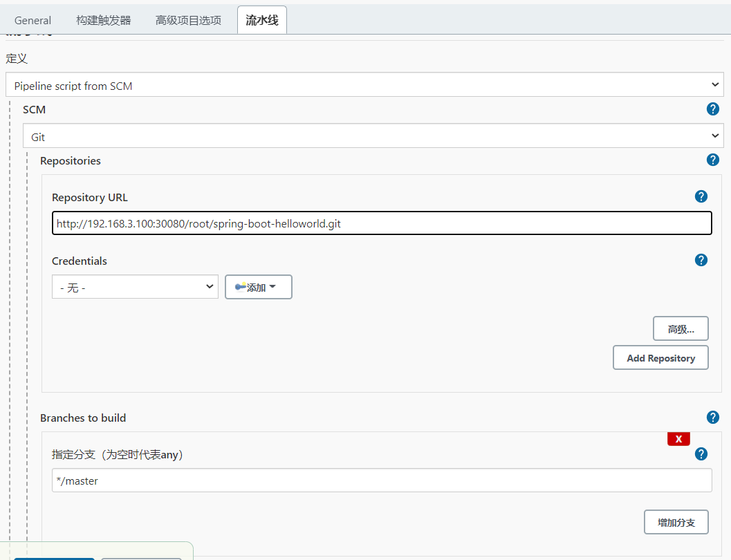Open help for the Repositories section
This screenshot has height=560, width=731.
[712, 160]
